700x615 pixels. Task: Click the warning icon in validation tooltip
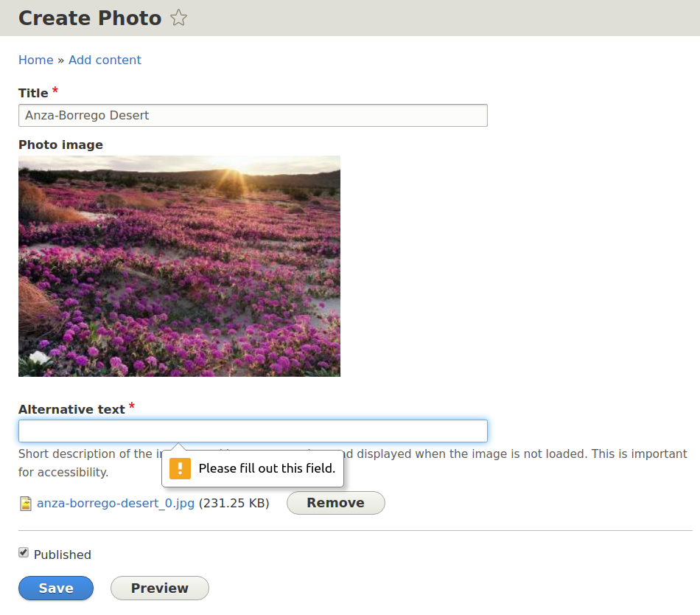tap(181, 468)
